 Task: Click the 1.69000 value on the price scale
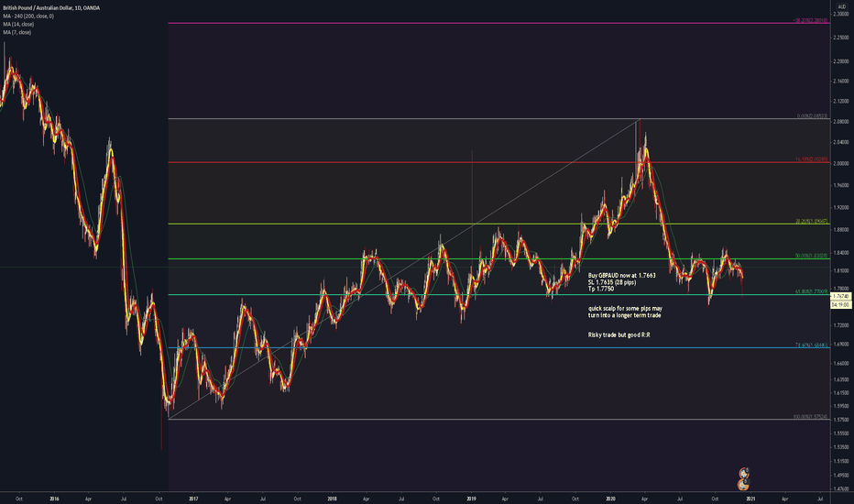(841, 345)
